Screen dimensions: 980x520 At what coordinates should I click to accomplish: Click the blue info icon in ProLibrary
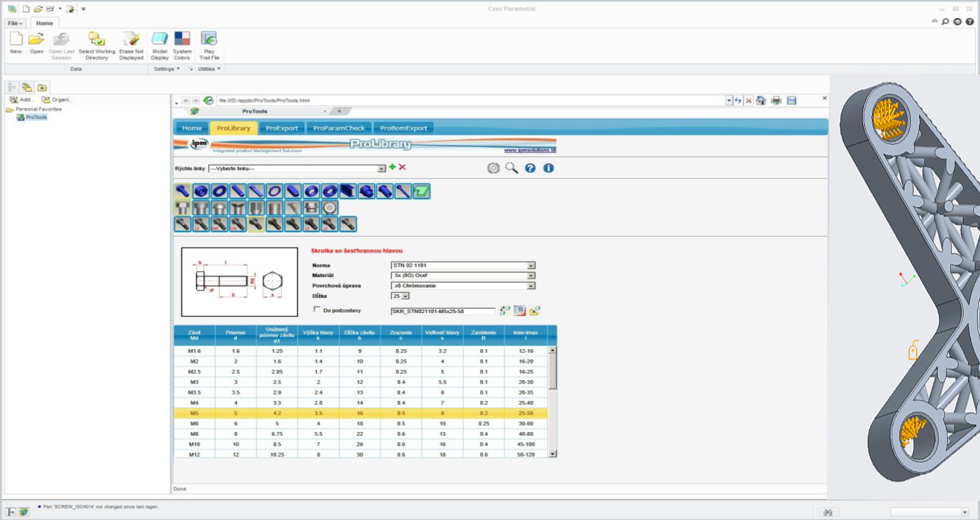pos(548,168)
